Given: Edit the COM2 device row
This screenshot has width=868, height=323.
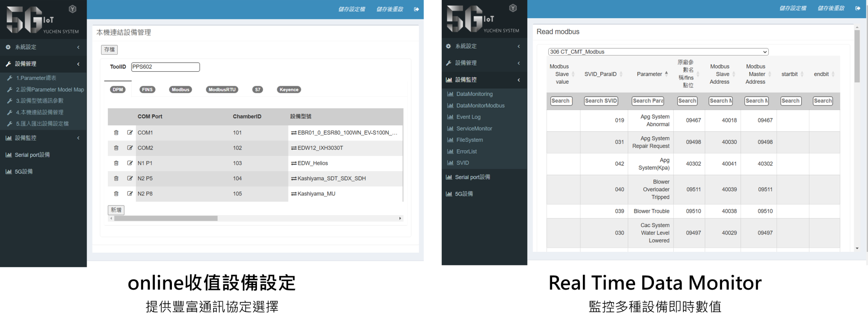Looking at the screenshot, I should click(x=130, y=148).
